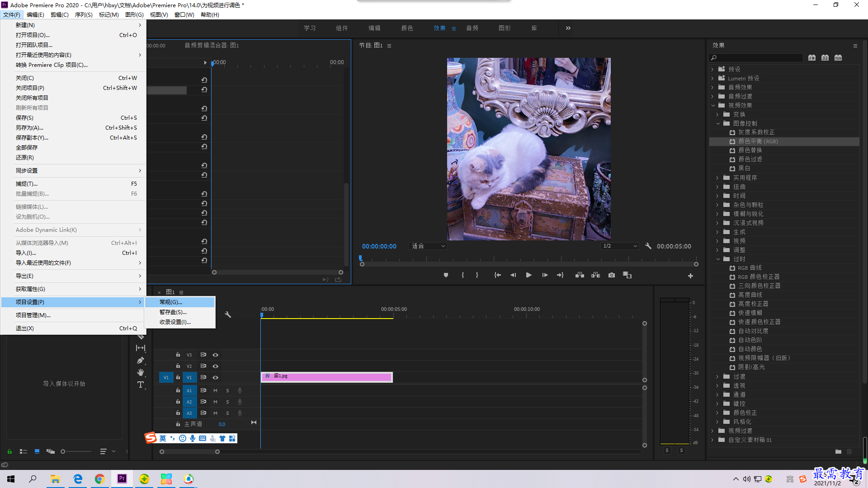The width and height of the screenshot is (868, 488).
Task: Click 另存为(A)... menu entry
Action: tap(73, 127)
